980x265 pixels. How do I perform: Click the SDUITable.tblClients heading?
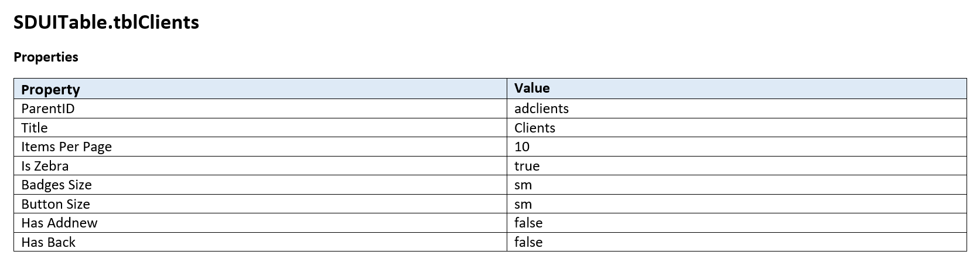pos(106,22)
